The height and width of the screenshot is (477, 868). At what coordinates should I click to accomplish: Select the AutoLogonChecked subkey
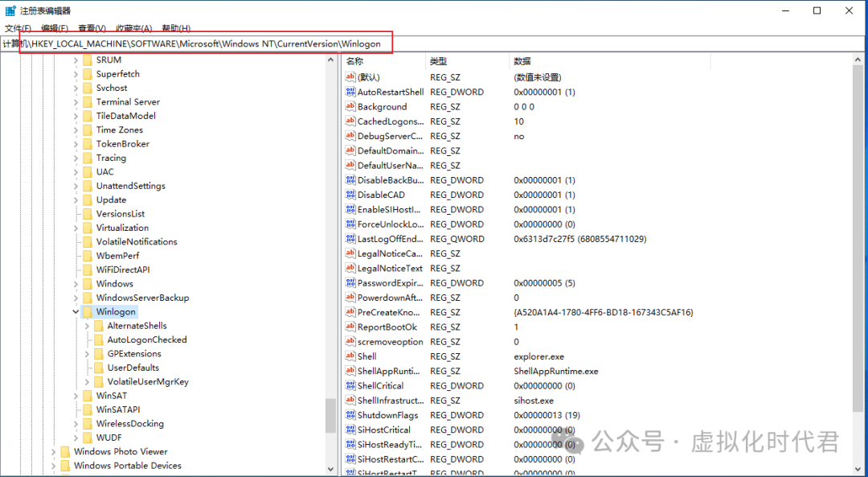coord(147,339)
